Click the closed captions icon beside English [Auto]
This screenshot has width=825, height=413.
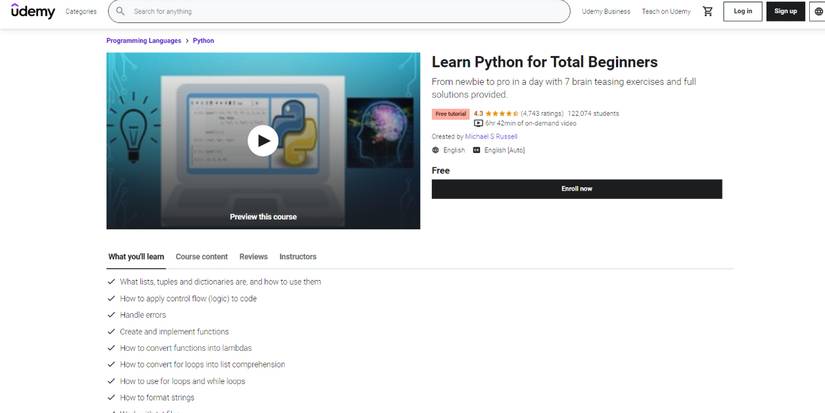point(476,150)
